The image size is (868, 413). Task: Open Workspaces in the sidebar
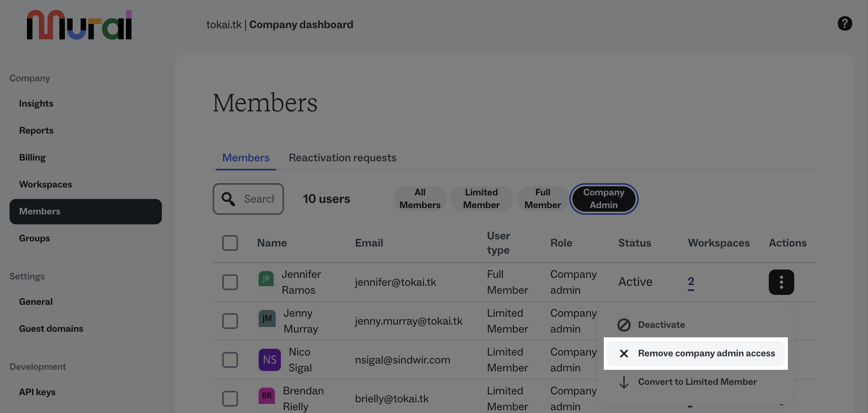coord(46,185)
